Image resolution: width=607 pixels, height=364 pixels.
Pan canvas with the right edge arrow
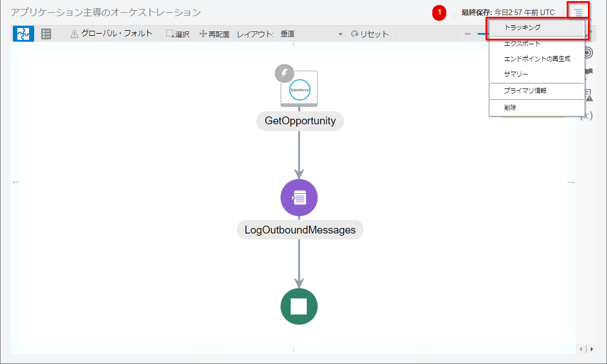point(571,182)
